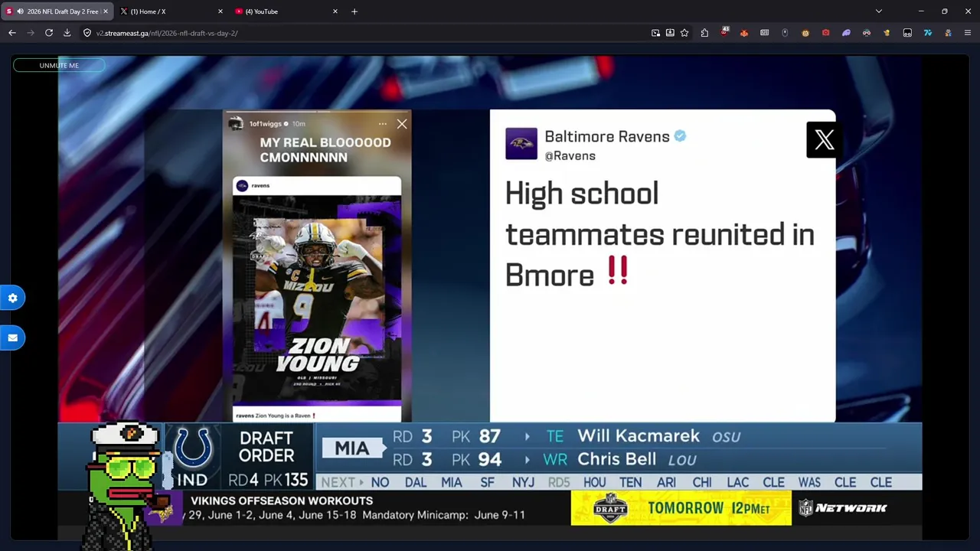Click the "Will Kacmarek" pick text
Viewport: 980px width, 551px height.
coord(639,436)
